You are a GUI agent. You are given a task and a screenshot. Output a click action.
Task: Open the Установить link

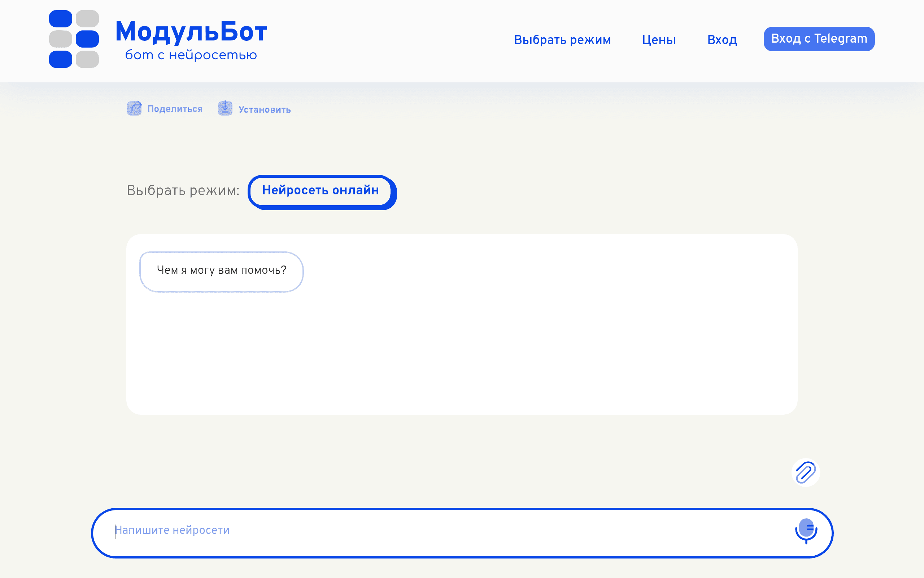265,110
